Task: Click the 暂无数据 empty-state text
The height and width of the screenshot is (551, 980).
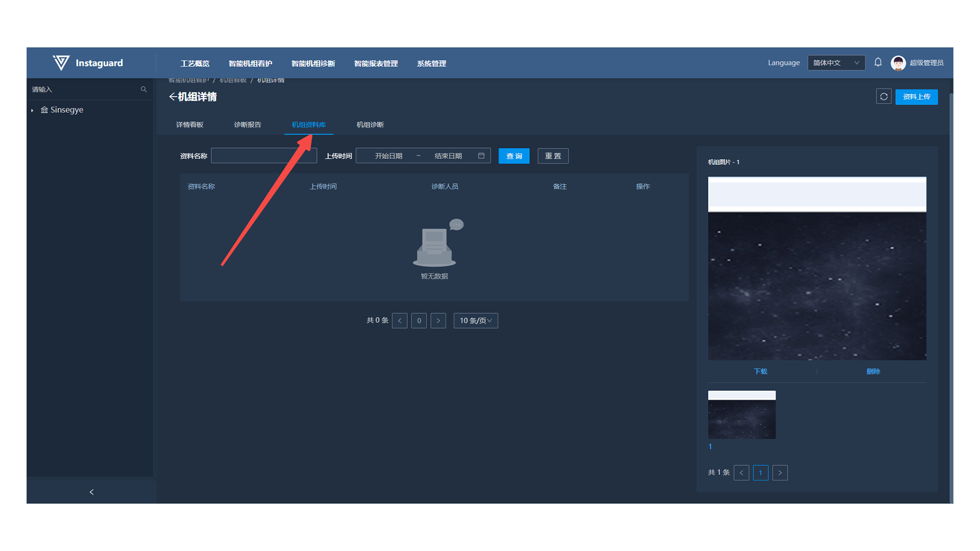Action: click(434, 276)
